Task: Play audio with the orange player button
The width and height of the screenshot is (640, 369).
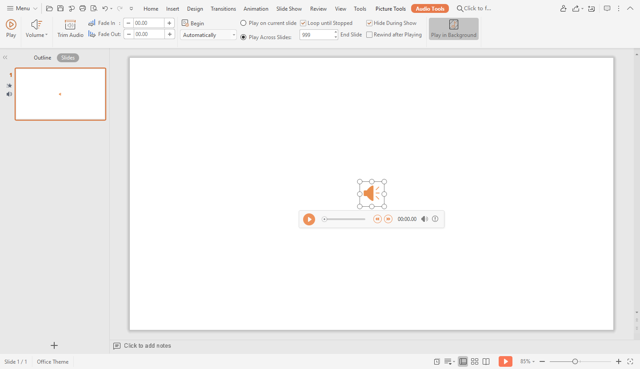Action: pos(309,219)
